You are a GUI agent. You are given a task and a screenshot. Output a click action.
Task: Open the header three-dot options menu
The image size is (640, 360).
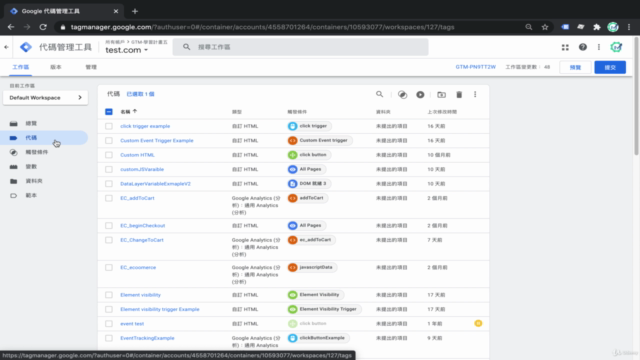click(599, 47)
